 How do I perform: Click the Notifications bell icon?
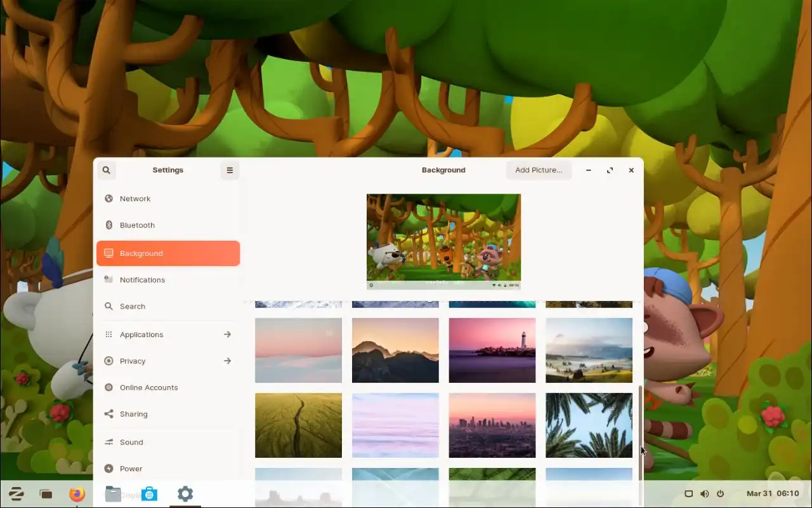[x=108, y=280]
